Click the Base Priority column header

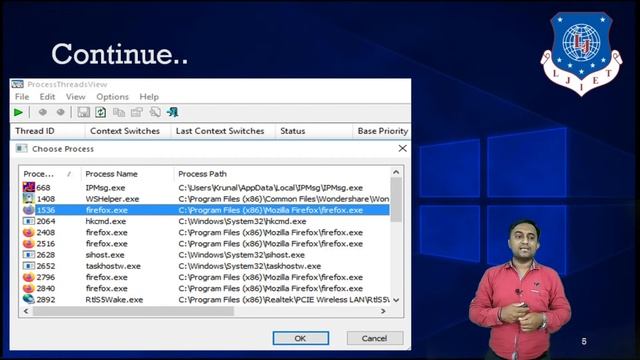click(382, 131)
